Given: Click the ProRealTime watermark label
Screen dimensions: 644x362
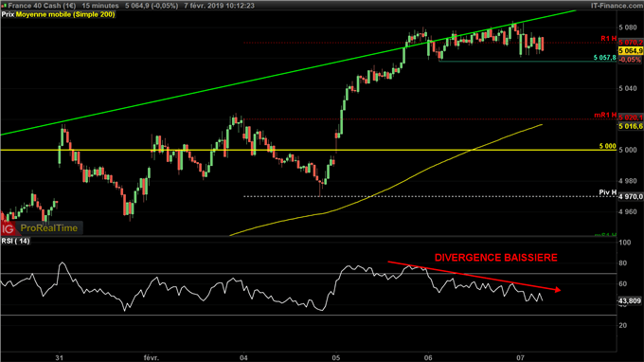Looking at the screenshot, I should coord(49,228).
